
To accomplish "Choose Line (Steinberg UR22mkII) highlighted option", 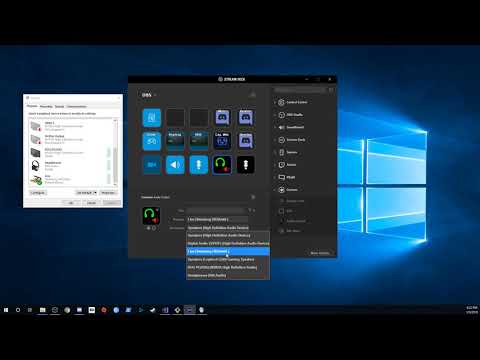I will (228, 251).
